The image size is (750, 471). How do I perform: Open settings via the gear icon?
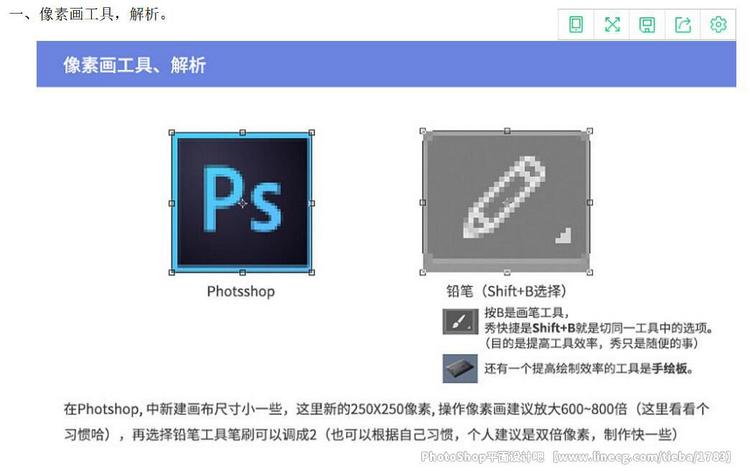click(x=718, y=24)
